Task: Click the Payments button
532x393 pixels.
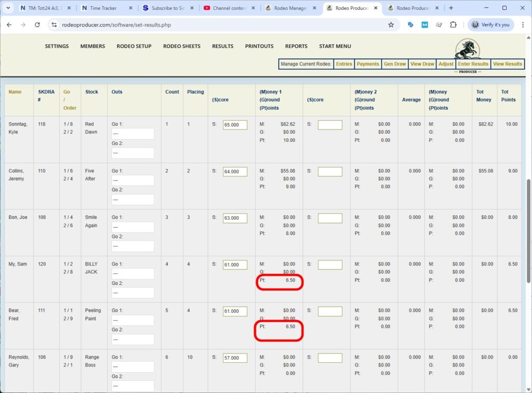Action: pyautogui.click(x=368, y=64)
